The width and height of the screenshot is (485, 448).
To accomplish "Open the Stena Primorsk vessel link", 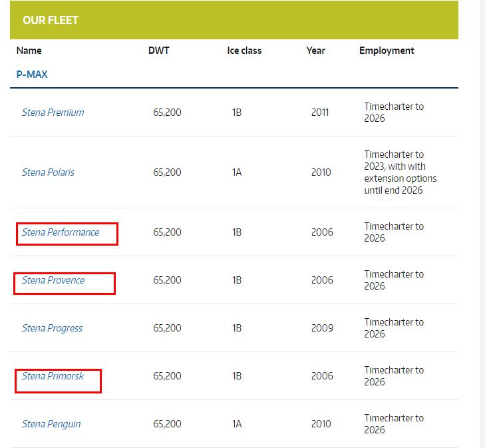I will [53, 376].
